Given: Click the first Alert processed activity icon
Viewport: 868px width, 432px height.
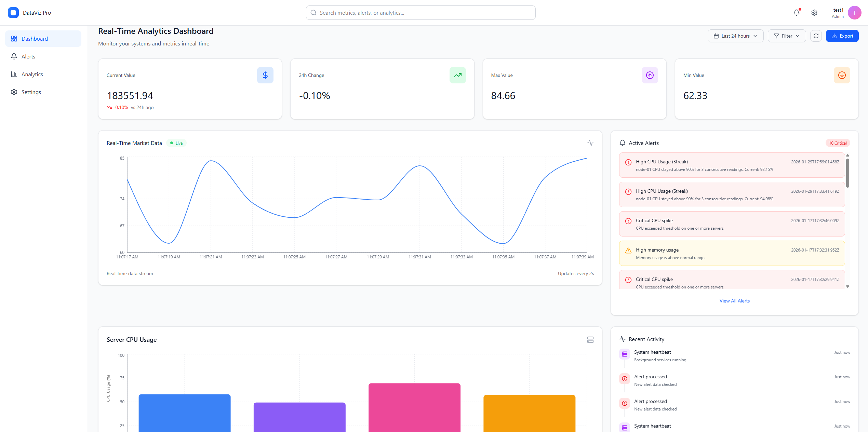Looking at the screenshot, I should click(624, 379).
